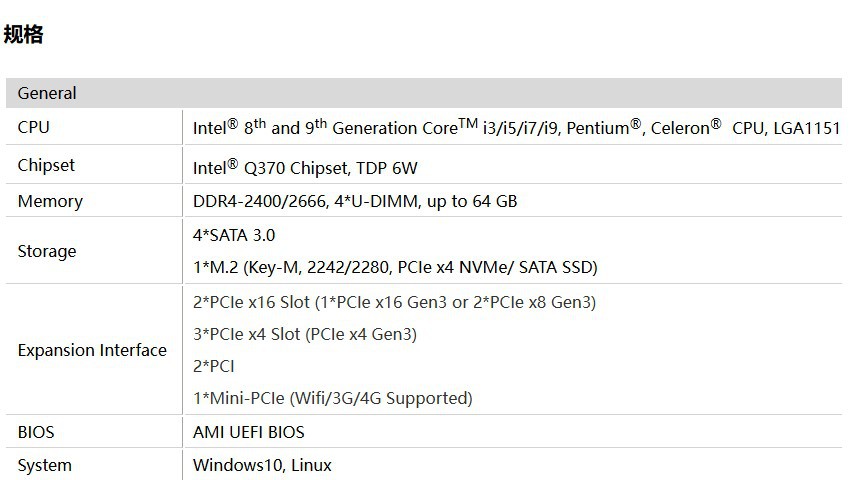Click the System row label

click(x=45, y=465)
